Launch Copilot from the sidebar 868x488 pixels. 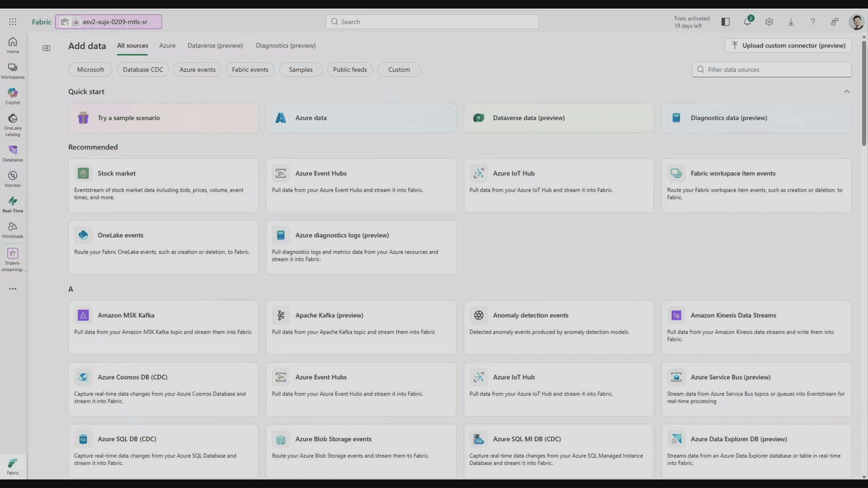13,95
